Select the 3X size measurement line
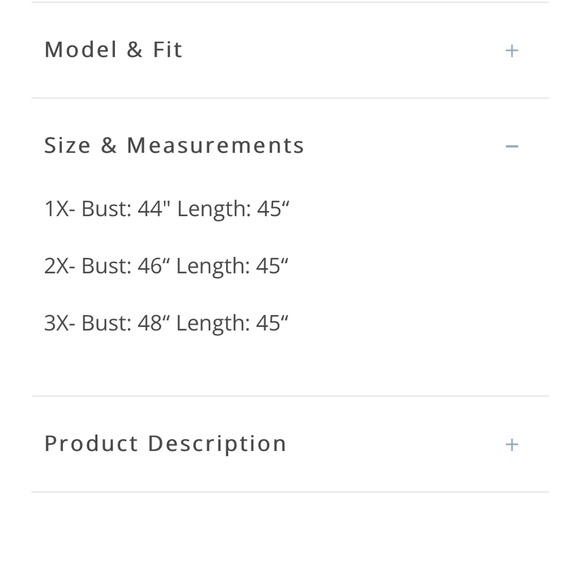 [x=166, y=323]
